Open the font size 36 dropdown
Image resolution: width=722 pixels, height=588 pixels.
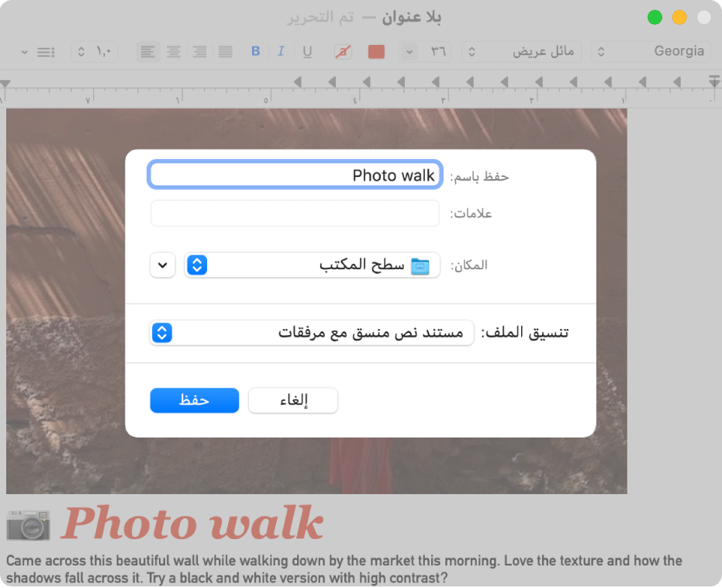(426, 52)
